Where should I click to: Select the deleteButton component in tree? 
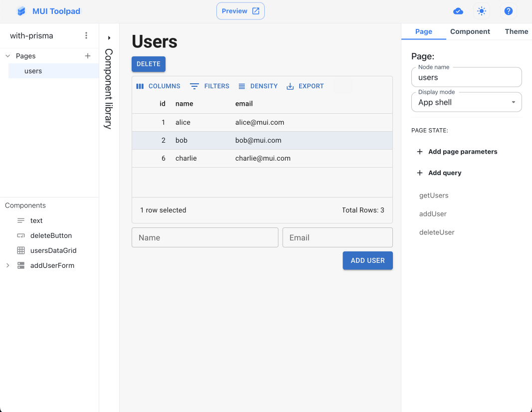click(x=51, y=235)
